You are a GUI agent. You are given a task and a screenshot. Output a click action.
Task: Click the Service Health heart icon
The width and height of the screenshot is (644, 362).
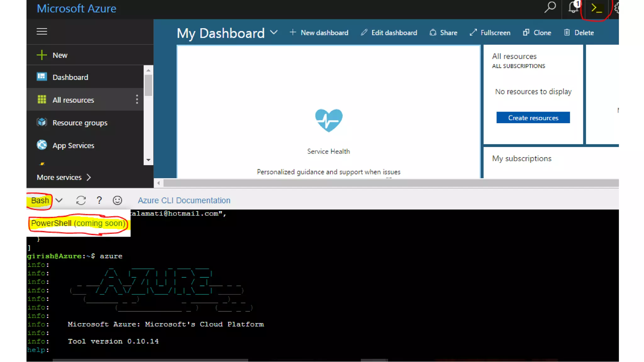[x=329, y=120]
